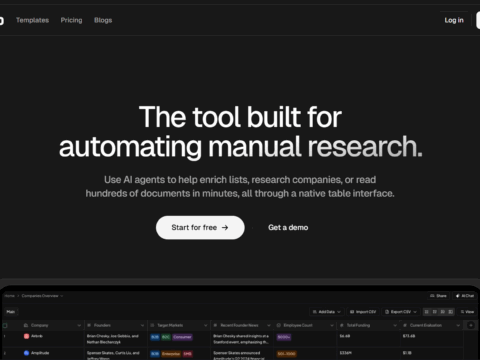Image resolution: width=480 pixels, height=360 pixels.
Task: Click the Export CSV file icon
Action: [x=387, y=312]
